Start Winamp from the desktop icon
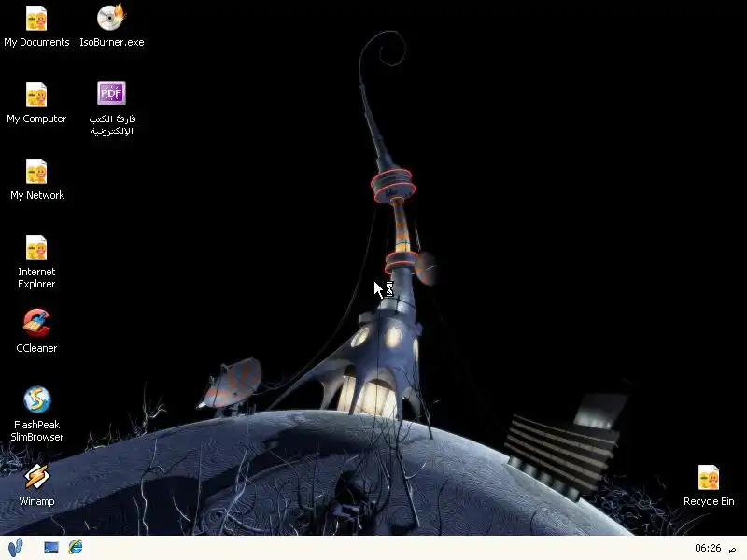Image resolution: width=747 pixels, height=560 pixels. coord(36,476)
